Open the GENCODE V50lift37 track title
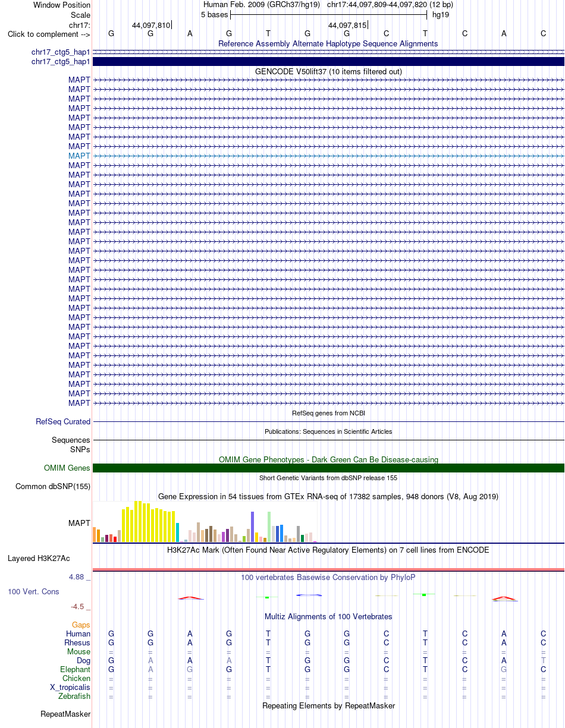This screenshot has width=565, height=728. 328,71
